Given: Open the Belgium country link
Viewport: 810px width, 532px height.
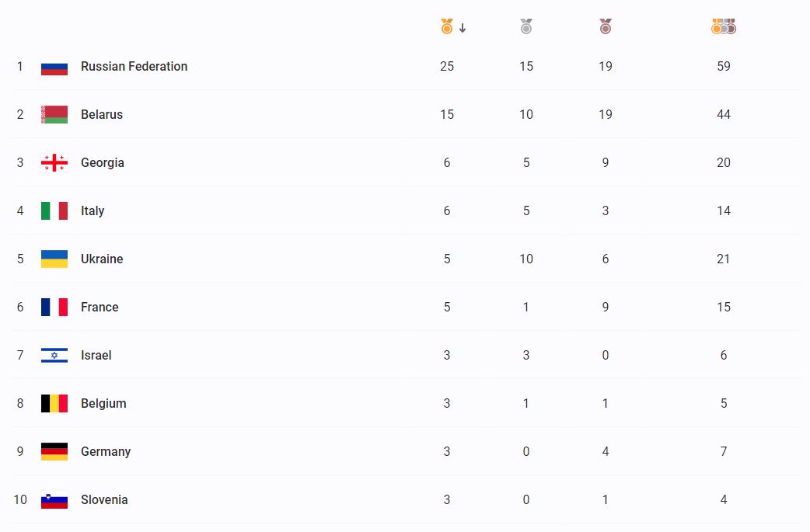Looking at the screenshot, I should (103, 404).
